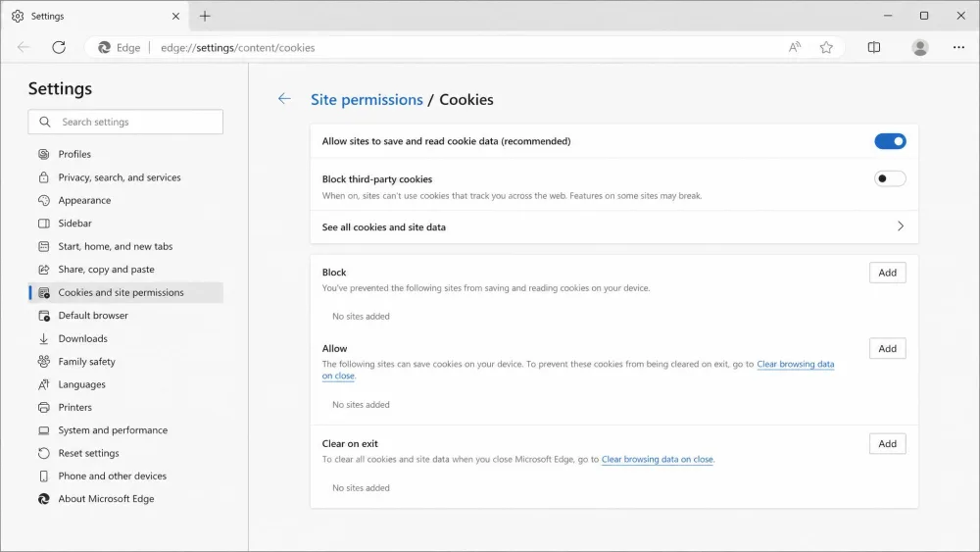Add a site to the Allow list
This screenshot has width=980, height=552.
887,348
